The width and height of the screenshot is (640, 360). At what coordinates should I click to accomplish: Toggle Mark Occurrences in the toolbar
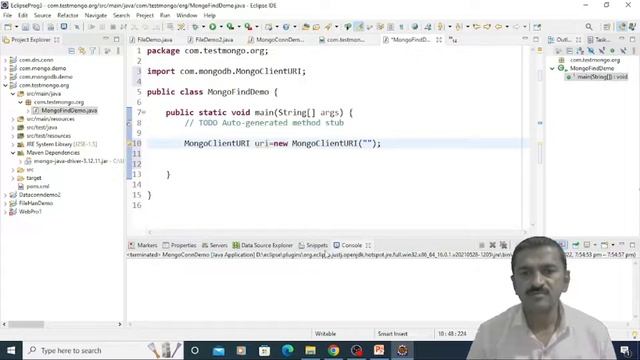coord(359,27)
